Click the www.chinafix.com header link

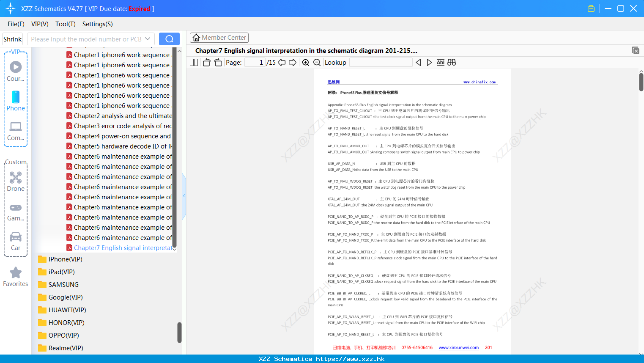coord(480,82)
